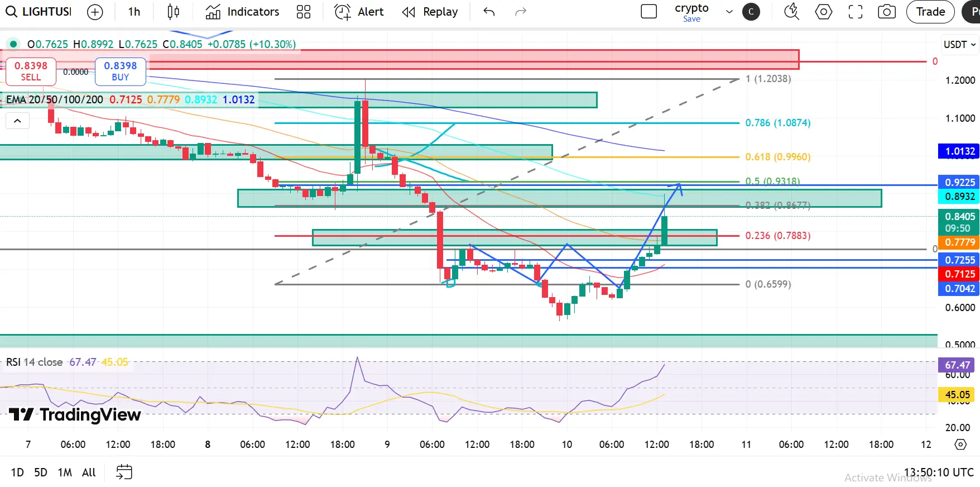
Task: Open symbol search for LIGHTUSDT
Action: [39, 12]
